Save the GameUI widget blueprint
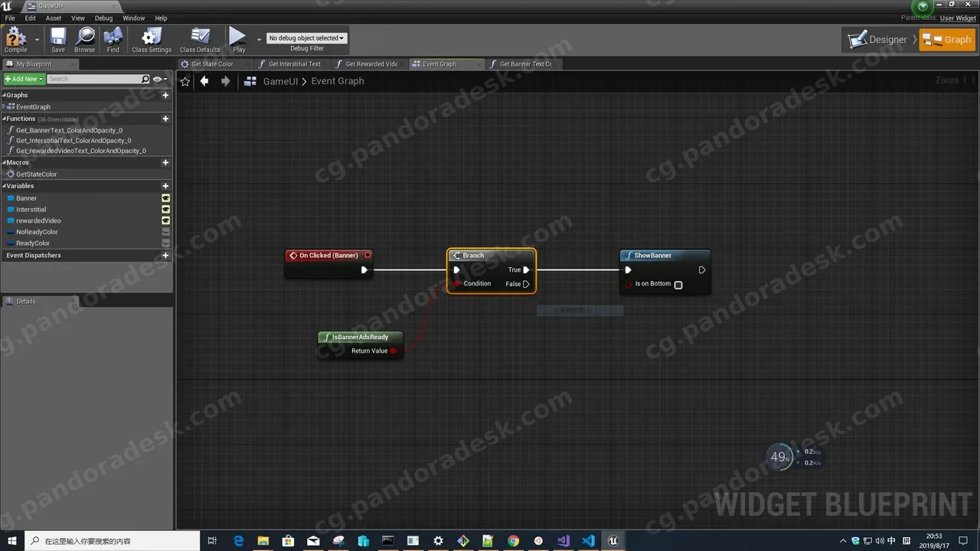Image resolution: width=980 pixels, height=551 pixels. pos(58,40)
